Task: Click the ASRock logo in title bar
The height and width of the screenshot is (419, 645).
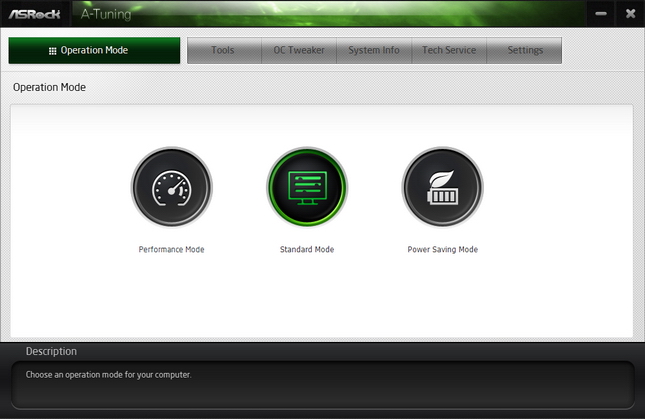Action: coord(38,13)
